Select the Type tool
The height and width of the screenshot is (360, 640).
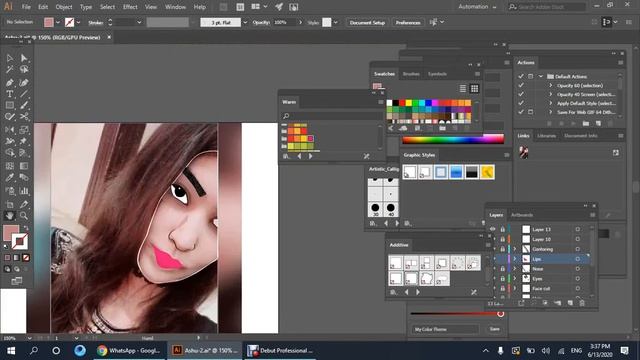click(x=9, y=94)
